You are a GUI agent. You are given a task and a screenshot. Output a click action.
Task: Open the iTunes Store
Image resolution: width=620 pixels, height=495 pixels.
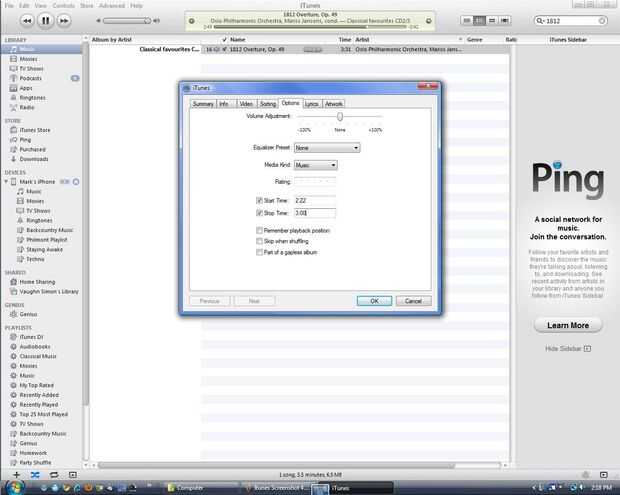[35, 130]
